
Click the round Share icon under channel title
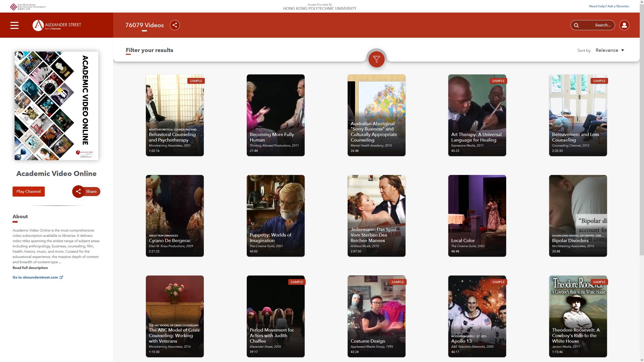pyautogui.click(x=78, y=192)
